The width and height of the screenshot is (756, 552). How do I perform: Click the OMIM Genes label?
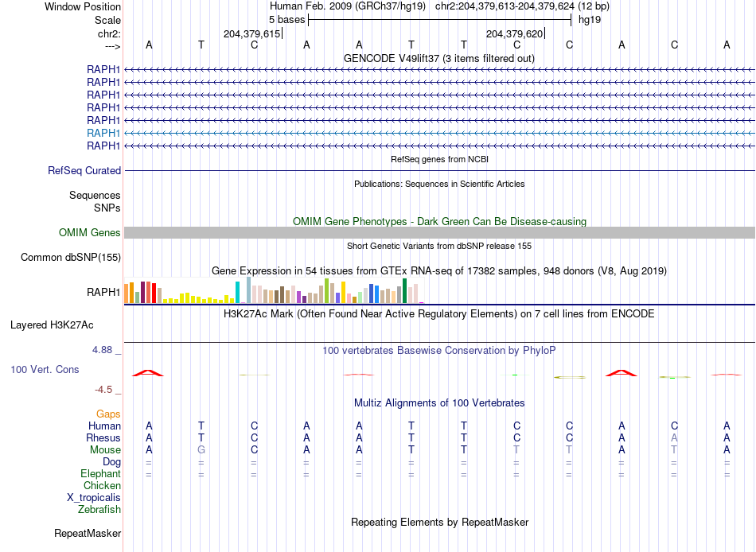click(90, 233)
